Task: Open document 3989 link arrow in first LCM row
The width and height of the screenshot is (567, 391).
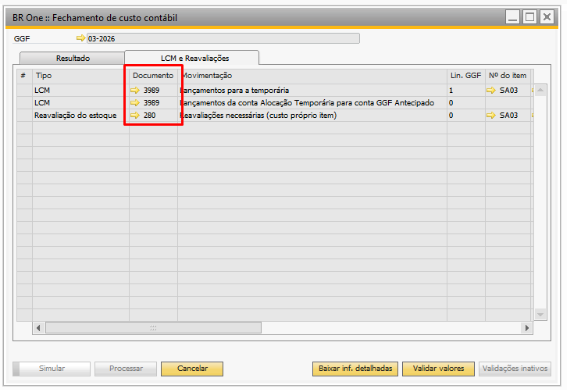Action: (x=135, y=90)
